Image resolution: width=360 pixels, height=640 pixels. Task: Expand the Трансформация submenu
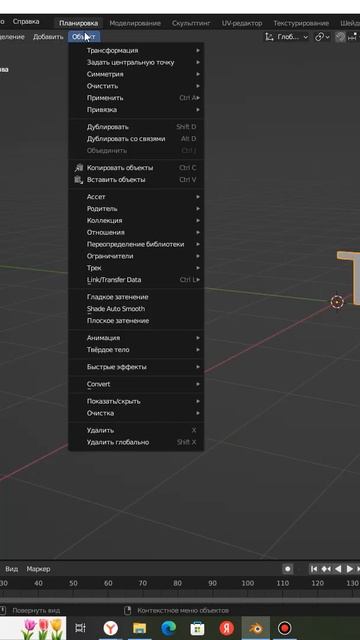pyautogui.click(x=136, y=51)
